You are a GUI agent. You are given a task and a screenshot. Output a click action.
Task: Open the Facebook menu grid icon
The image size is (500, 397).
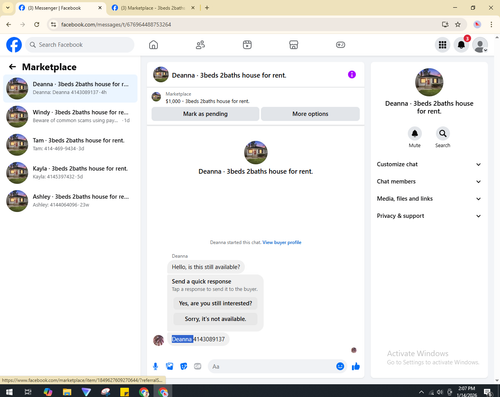tap(442, 45)
